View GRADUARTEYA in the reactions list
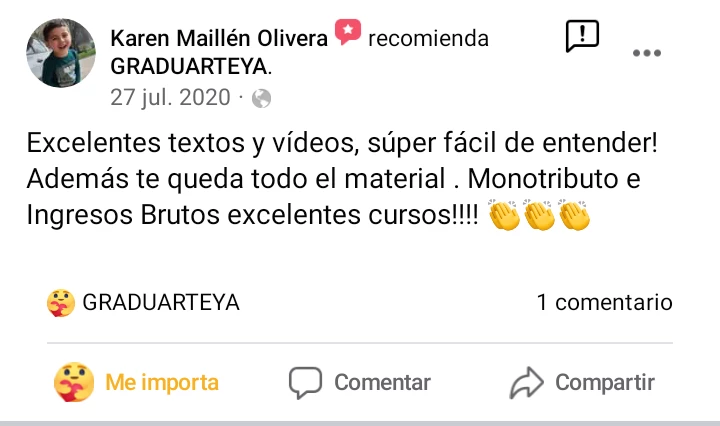Viewport: 720px width, 426px height. click(161, 303)
